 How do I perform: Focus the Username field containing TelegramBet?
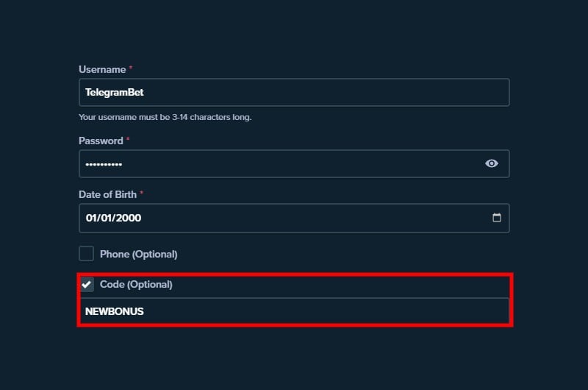pos(294,92)
